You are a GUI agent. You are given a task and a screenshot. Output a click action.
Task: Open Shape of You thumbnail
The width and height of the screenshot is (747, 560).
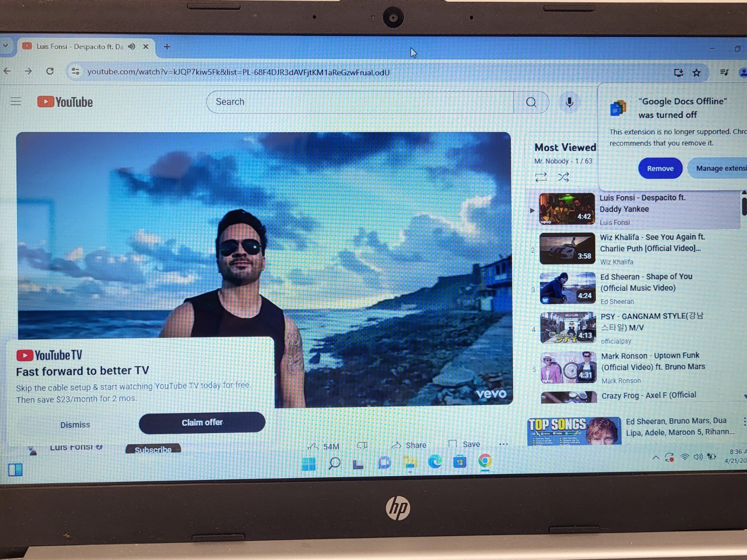(x=568, y=288)
